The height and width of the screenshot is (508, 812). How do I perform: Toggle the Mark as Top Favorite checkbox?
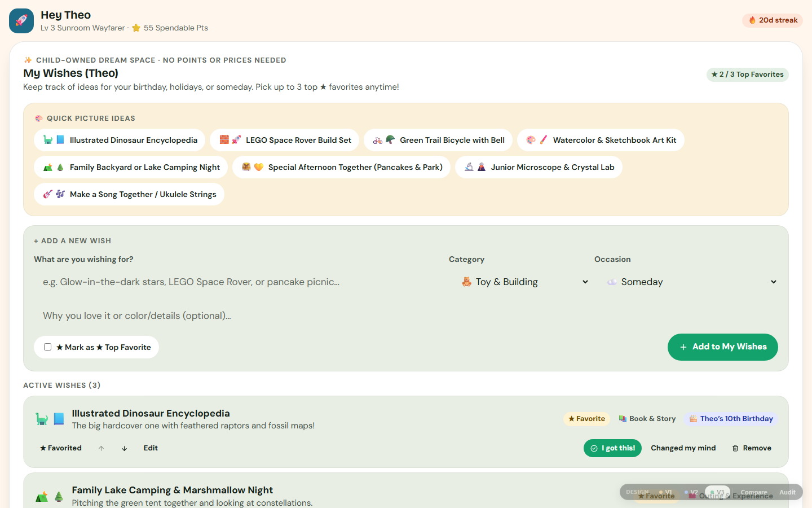48,347
